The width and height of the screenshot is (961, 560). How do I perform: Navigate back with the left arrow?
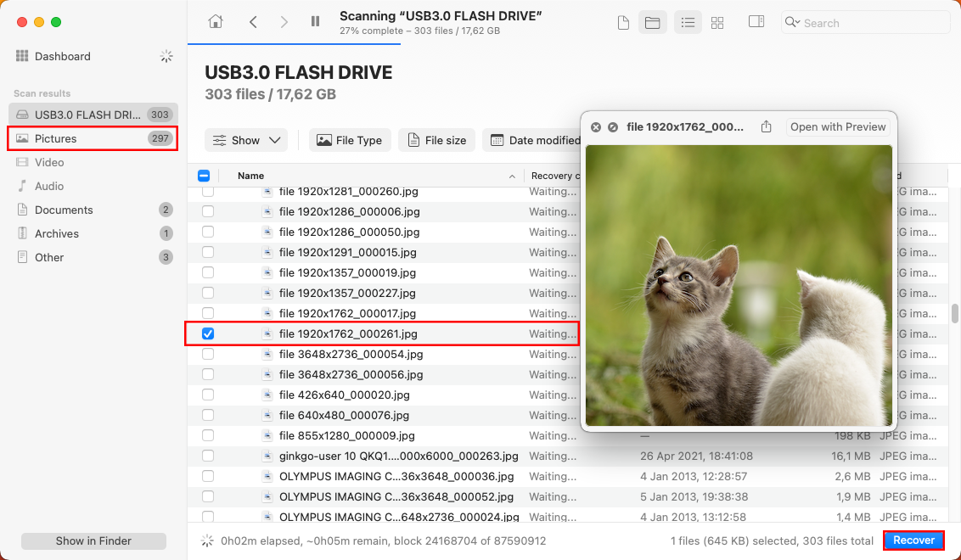tap(253, 22)
